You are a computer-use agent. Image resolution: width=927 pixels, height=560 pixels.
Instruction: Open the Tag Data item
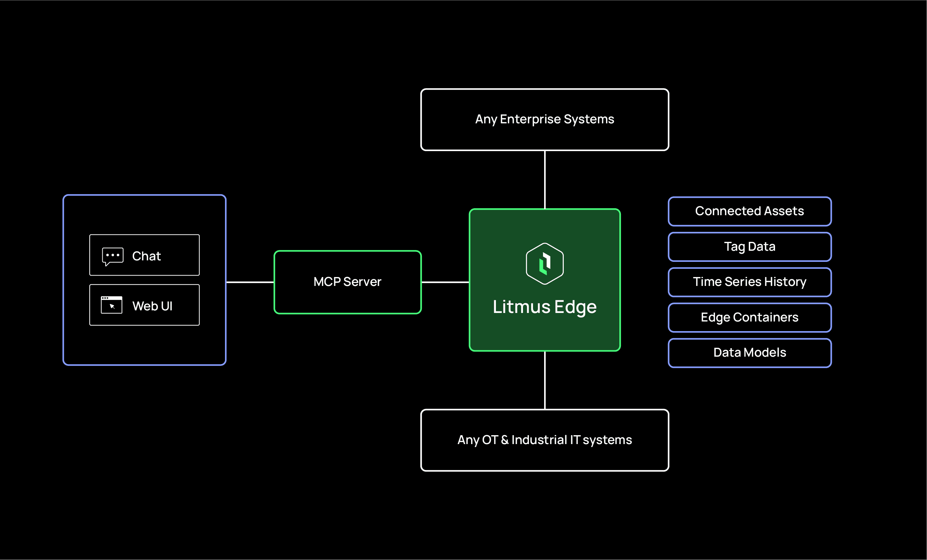pyautogui.click(x=749, y=247)
